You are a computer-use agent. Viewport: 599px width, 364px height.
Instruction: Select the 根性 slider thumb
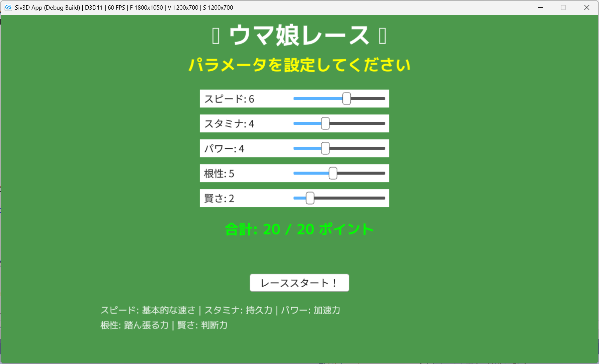tap(333, 173)
